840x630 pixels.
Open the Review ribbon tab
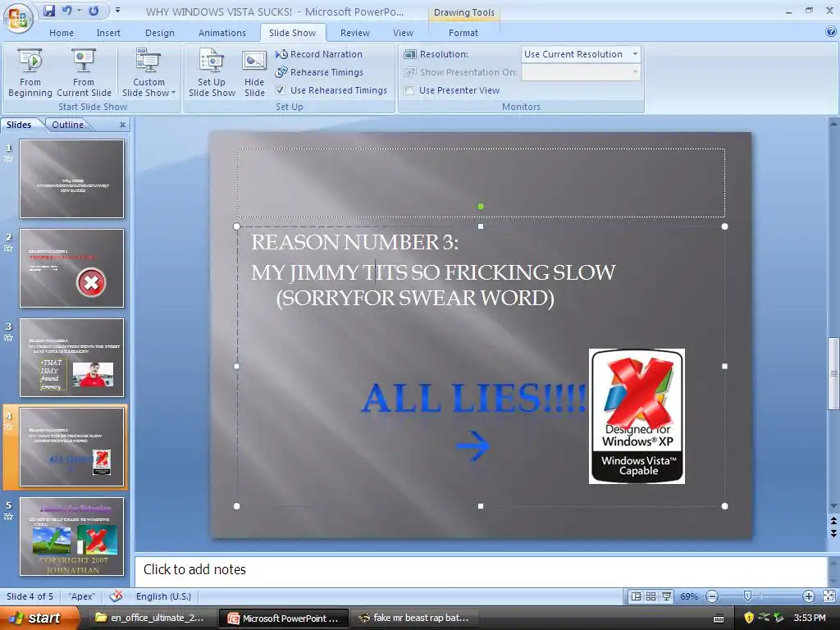354,33
